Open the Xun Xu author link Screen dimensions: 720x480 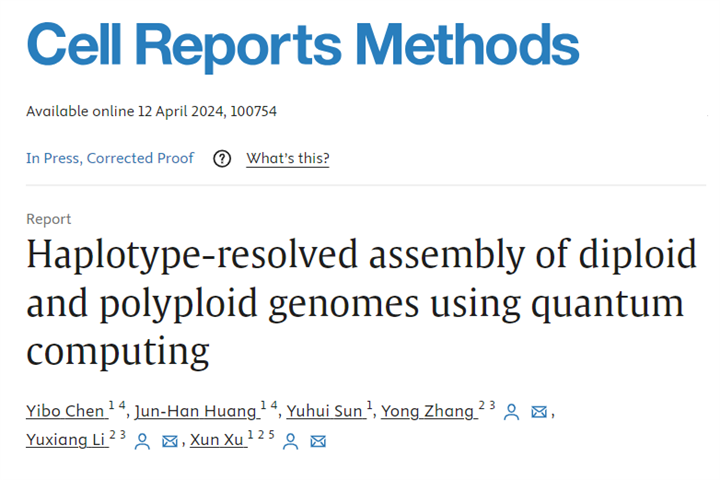(x=220, y=440)
